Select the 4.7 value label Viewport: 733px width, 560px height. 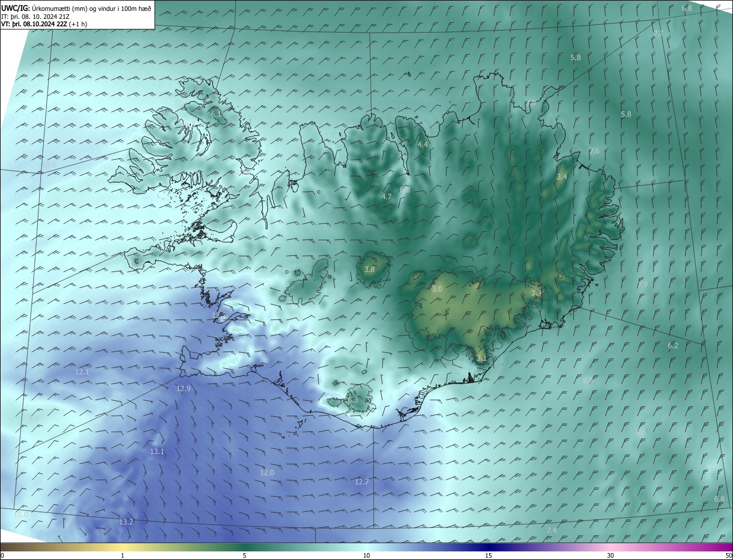387,196
